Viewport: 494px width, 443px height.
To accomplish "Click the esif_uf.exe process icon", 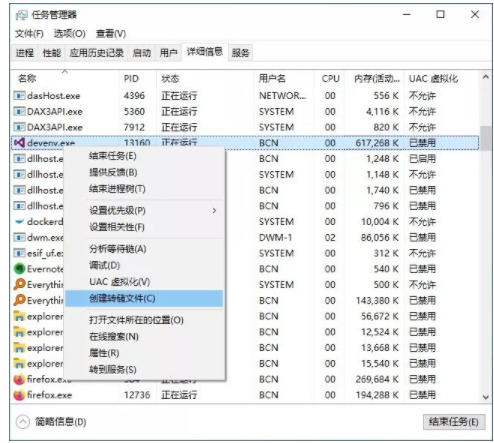I will (x=19, y=253).
